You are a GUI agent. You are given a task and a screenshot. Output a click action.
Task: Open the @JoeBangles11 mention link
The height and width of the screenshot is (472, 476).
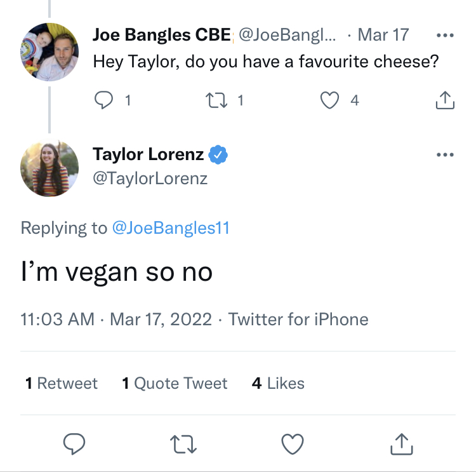(x=171, y=228)
